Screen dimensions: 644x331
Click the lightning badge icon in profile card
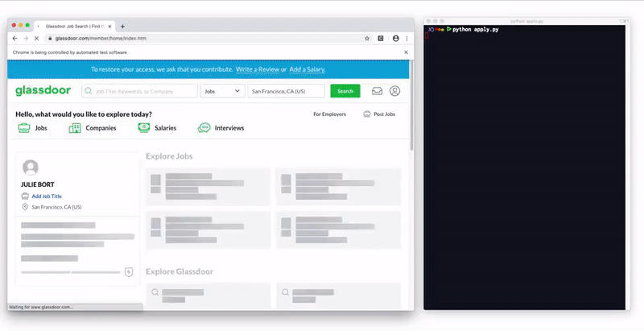coord(129,272)
